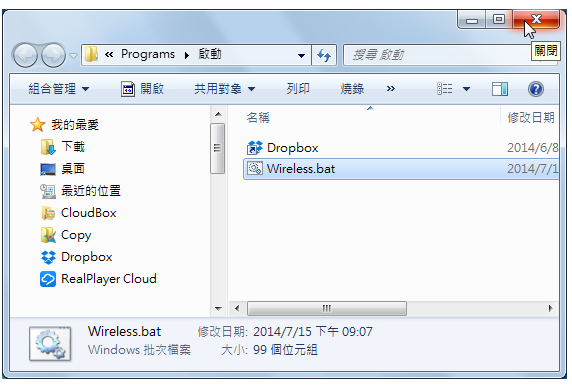Open Copy in navigation pane
572x386 pixels.
(x=76, y=235)
